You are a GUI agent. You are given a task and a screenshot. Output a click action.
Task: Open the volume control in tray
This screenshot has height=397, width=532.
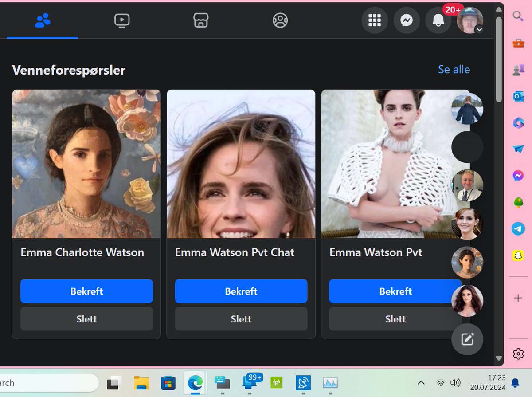pyautogui.click(x=455, y=382)
